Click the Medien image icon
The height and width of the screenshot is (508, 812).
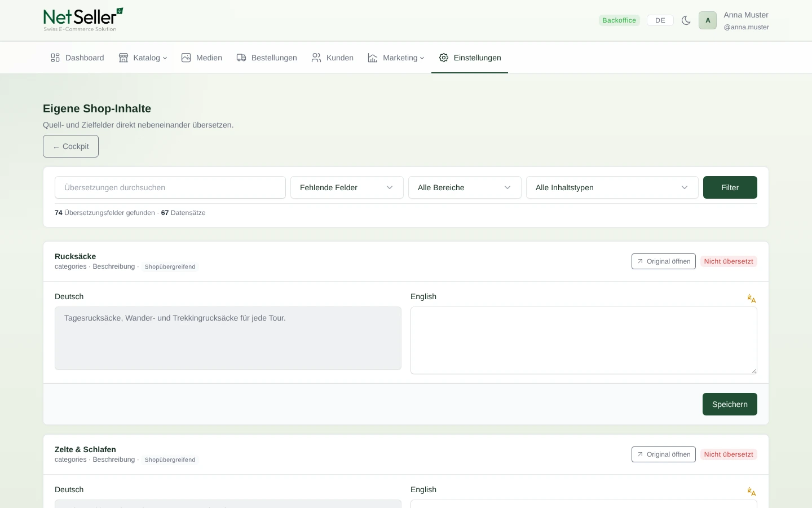tap(186, 58)
